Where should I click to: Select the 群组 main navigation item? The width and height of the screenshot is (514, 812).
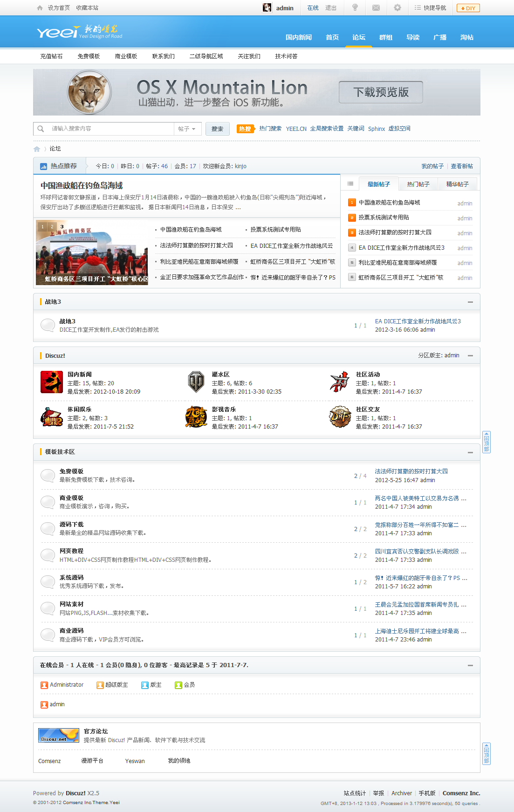pos(386,37)
